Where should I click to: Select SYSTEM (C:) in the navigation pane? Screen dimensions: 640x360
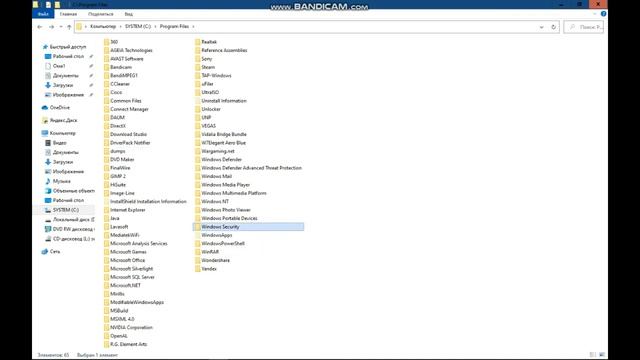coord(66,210)
